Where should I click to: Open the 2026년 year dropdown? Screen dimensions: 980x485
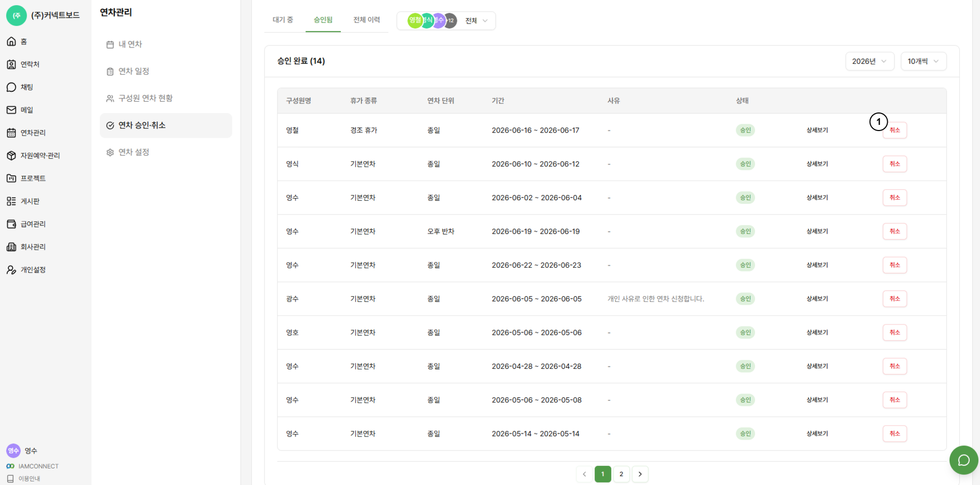tap(870, 61)
